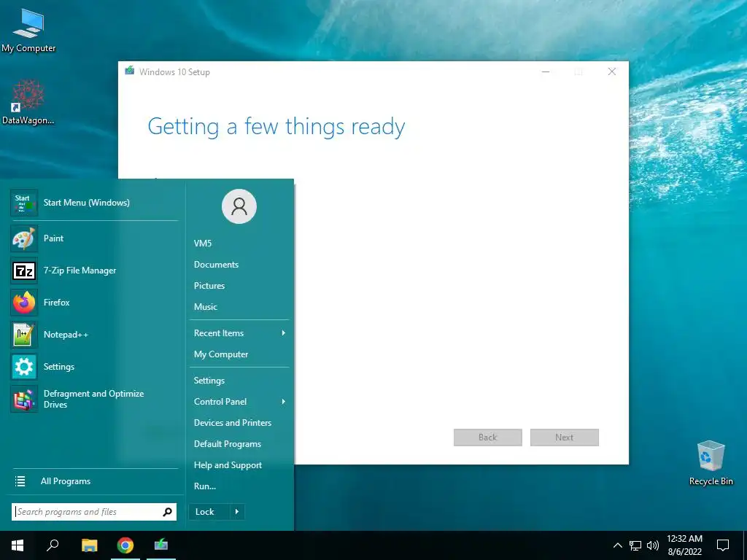Launch Notepad++ from start menu

94,334
